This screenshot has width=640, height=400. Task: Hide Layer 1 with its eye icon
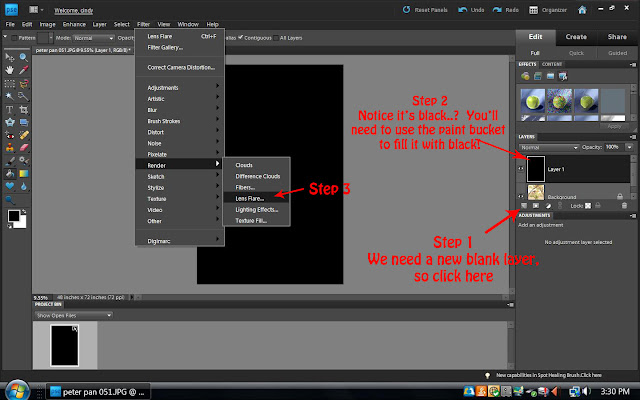click(521, 169)
